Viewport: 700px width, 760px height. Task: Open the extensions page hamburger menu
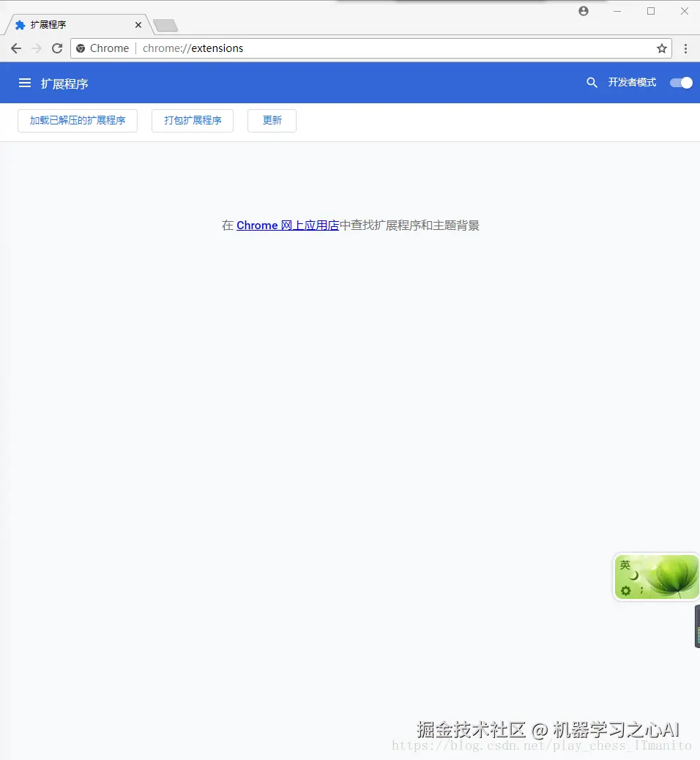click(x=24, y=83)
